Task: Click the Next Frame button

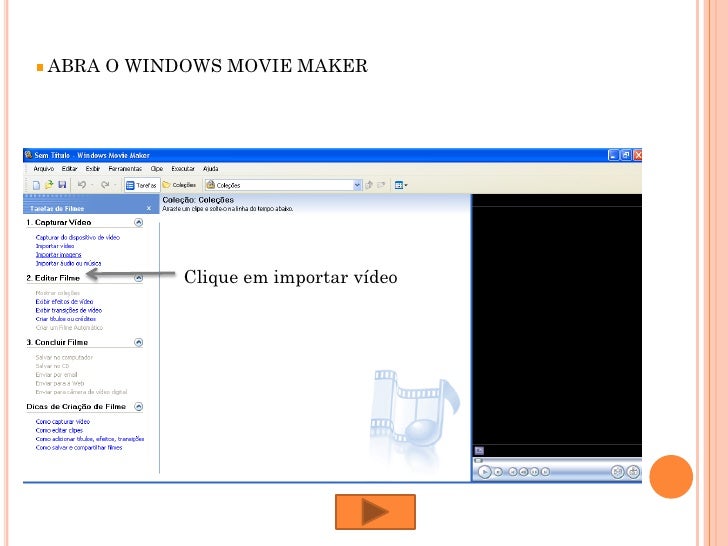Action: click(x=534, y=472)
